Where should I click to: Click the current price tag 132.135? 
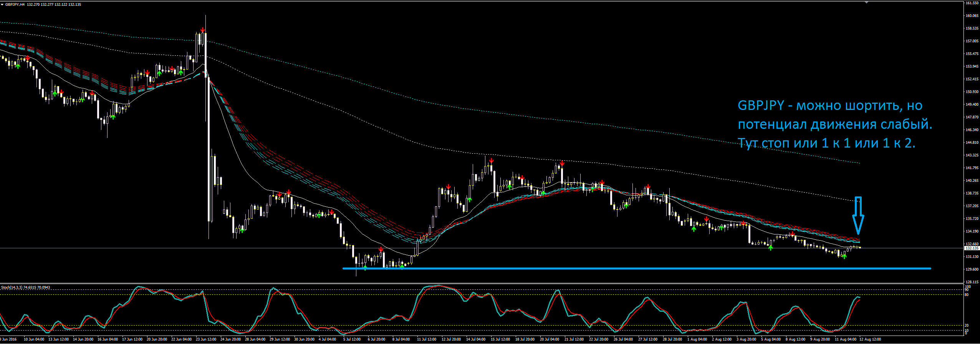tap(972, 248)
